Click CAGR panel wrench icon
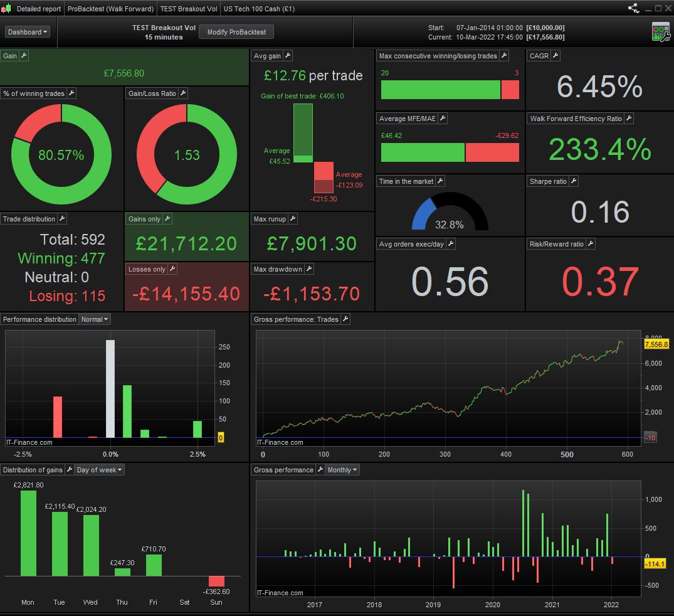674x616 pixels. click(556, 55)
